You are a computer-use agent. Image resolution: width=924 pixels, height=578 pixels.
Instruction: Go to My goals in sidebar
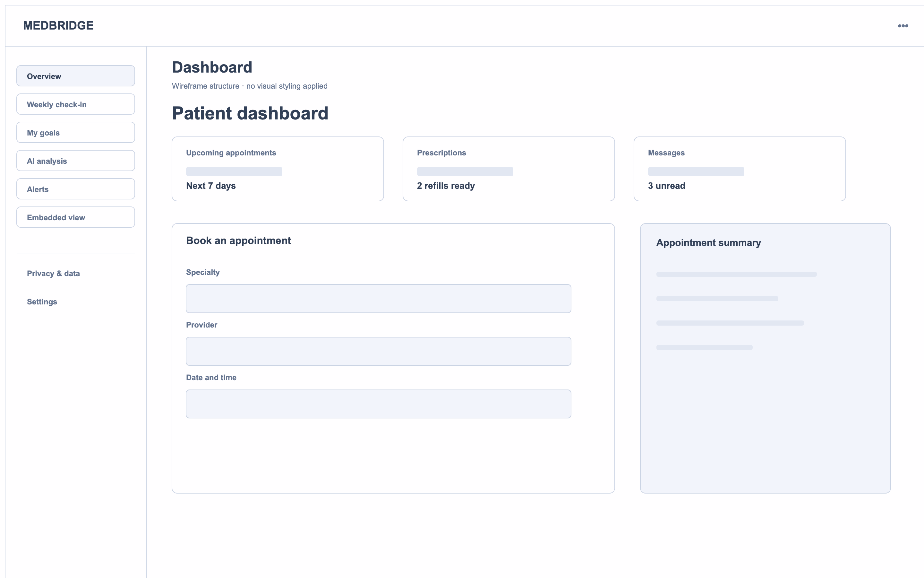tap(76, 132)
